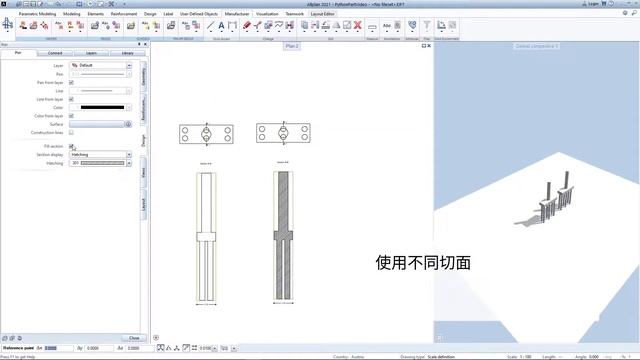Click the Close button in palette

(x=134, y=338)
